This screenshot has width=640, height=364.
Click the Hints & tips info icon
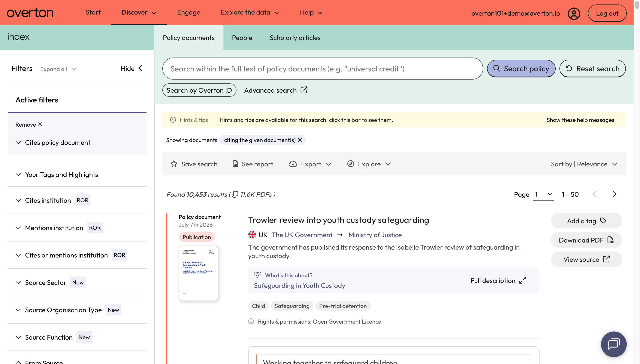tap(173, 120)
